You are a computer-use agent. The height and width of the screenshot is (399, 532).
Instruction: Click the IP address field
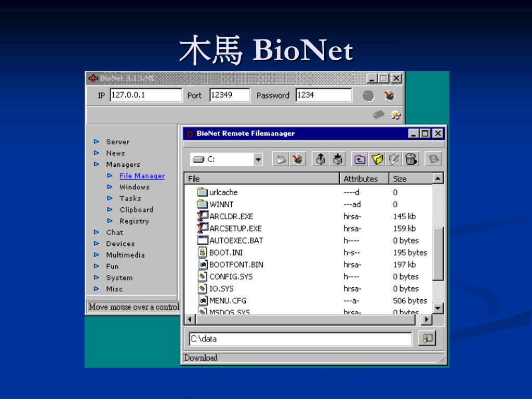(x=146, y=95)
